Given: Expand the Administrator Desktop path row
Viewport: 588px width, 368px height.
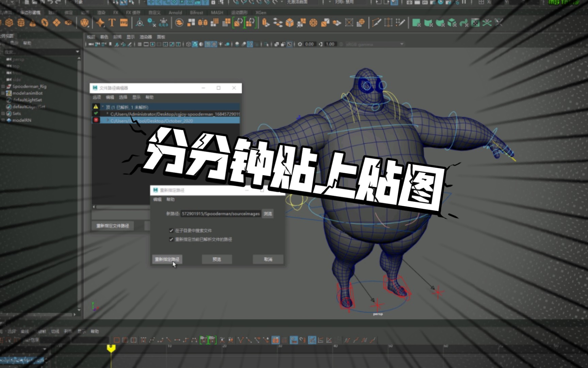Looking at the screenshot, I should (108, 114).
